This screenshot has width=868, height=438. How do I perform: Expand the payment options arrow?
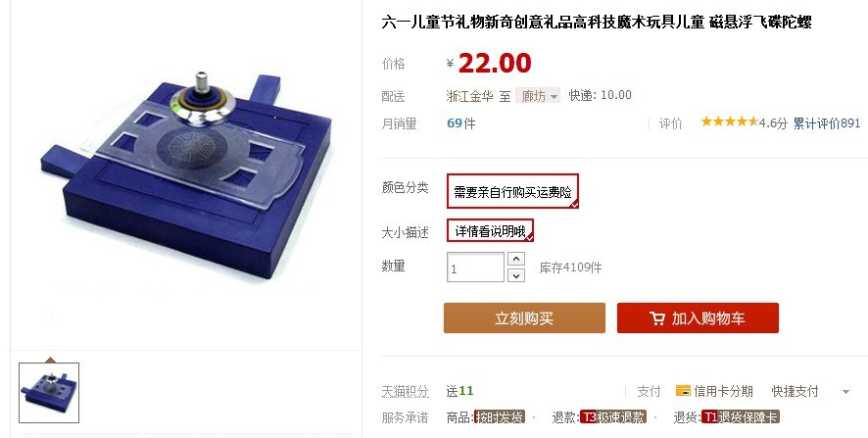(x=845, y=392)
